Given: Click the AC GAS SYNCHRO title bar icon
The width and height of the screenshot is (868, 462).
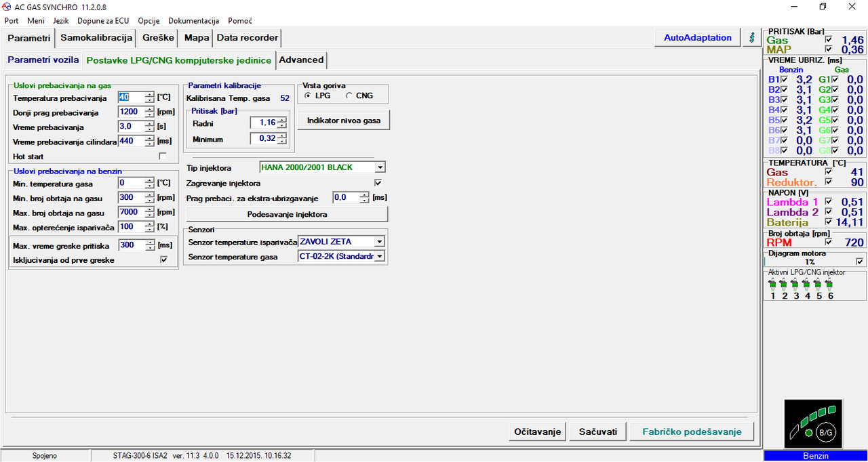Looking at the screenshot, I should pyautogui.click(x=7, y=7).
